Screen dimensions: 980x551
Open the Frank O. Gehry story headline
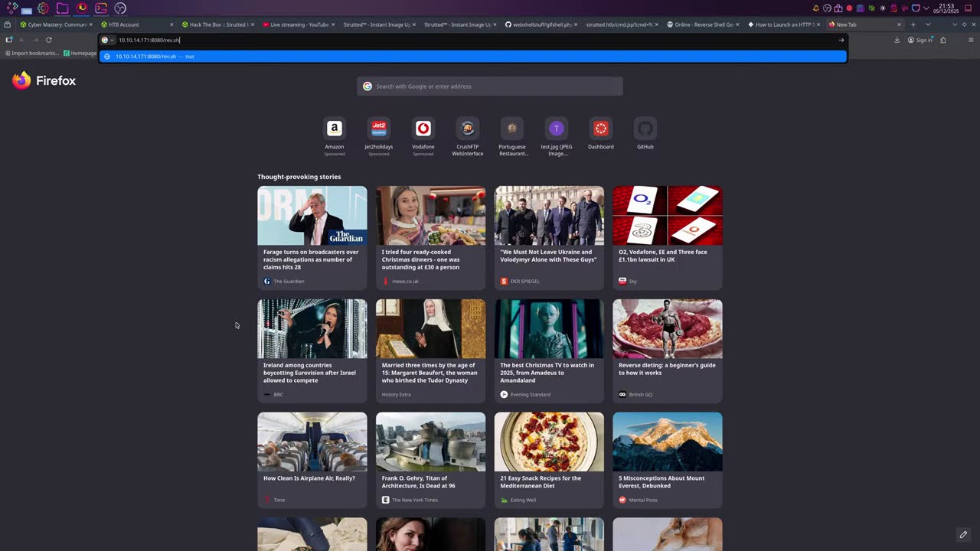coord(420,482)
